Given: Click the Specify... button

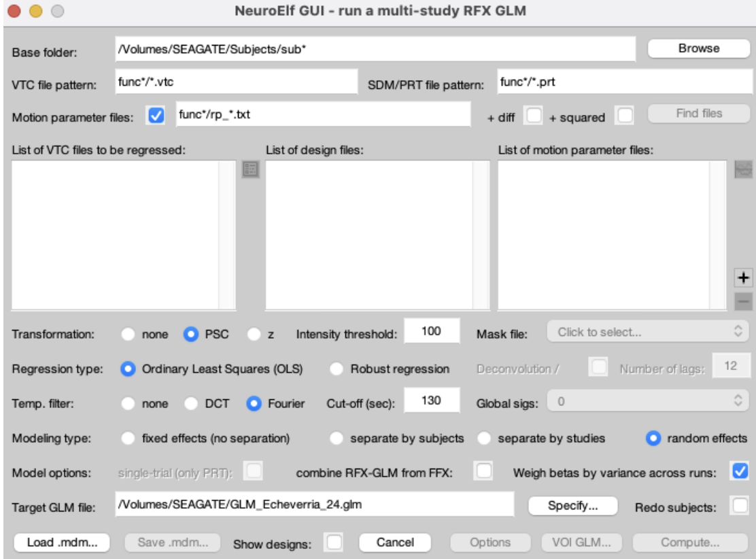Looking at the screenshot, I should [573, 506].
